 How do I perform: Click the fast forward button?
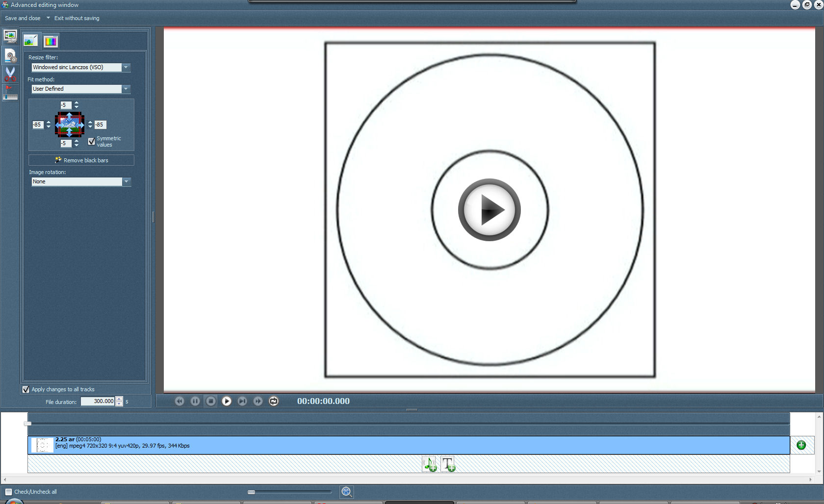pos(258,401)
